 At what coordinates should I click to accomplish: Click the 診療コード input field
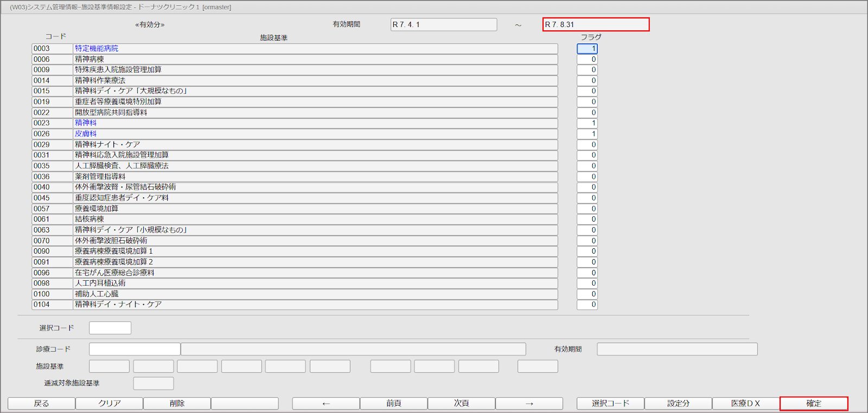click(x=135, y=349)
